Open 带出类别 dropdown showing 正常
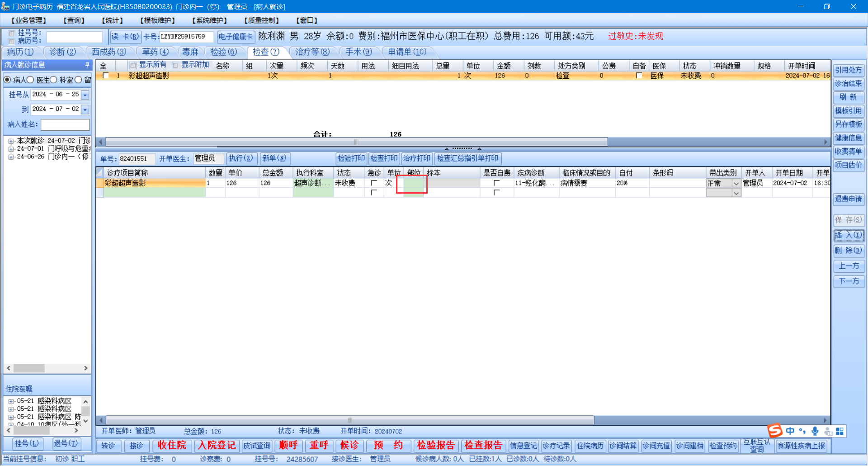Image resolution: width=868 pixels, height=466 pixels. (736, 183)
